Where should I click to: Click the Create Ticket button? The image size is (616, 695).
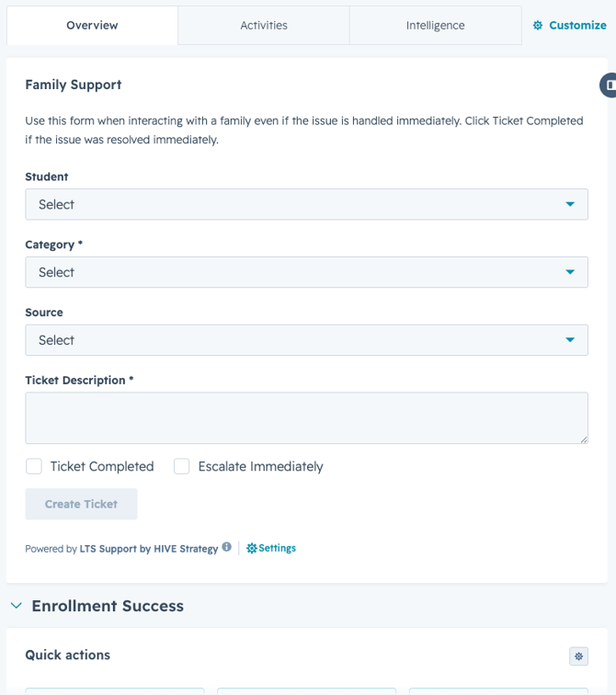pos(81,504)
